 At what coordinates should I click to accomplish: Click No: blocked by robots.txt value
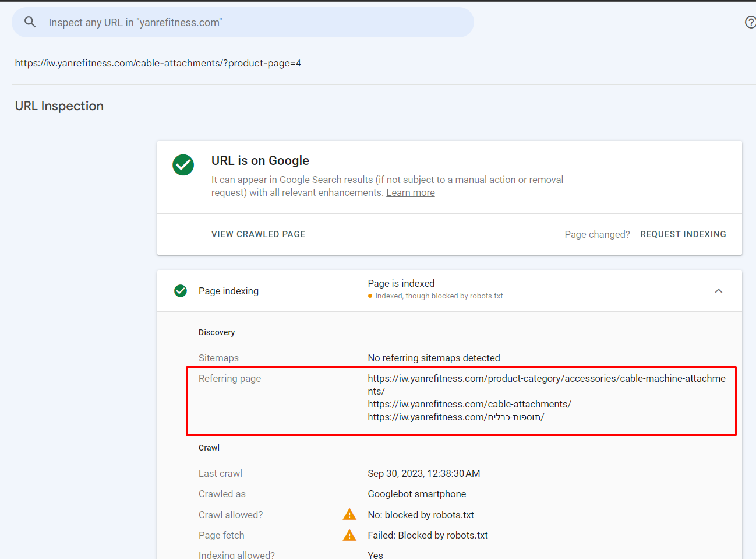click(x=421, y=515)
